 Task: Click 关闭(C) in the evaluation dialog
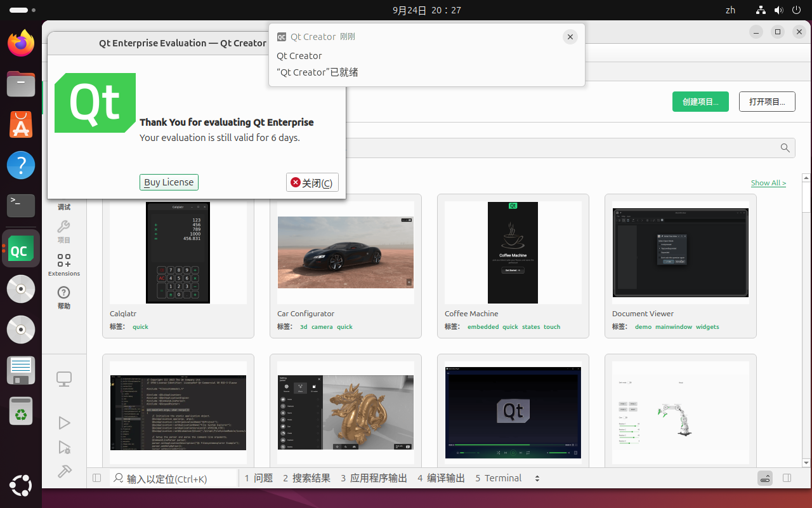coord(312,182)
